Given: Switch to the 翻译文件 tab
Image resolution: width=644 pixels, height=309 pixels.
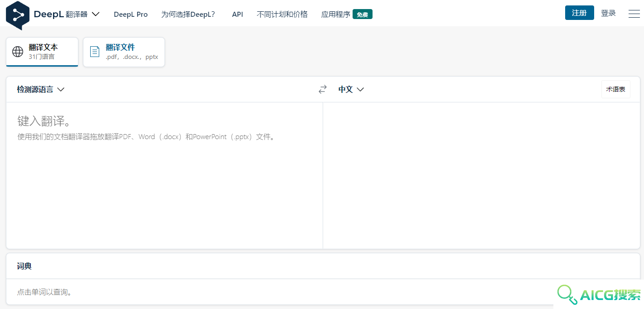Looking at the screenshot, I should tap(124, 52).
